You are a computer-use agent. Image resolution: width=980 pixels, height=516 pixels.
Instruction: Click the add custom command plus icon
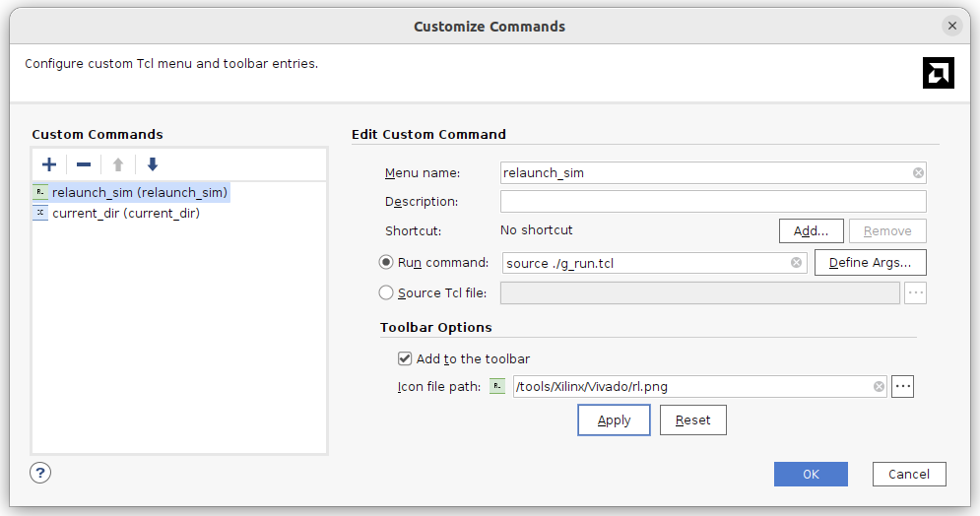coord(49,164)
